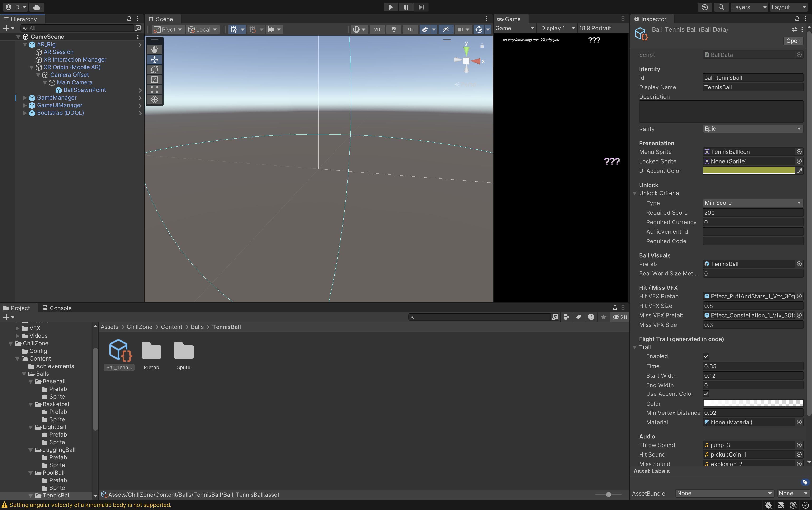
Task: Click the Ui Accent Color swatch
Action: (x=749, y=171)
